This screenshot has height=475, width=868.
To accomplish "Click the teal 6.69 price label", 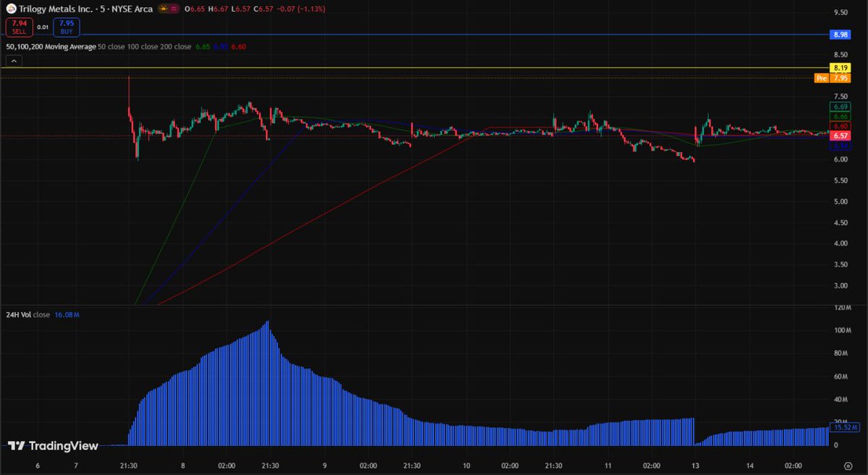I will click(x=840, y=106).
